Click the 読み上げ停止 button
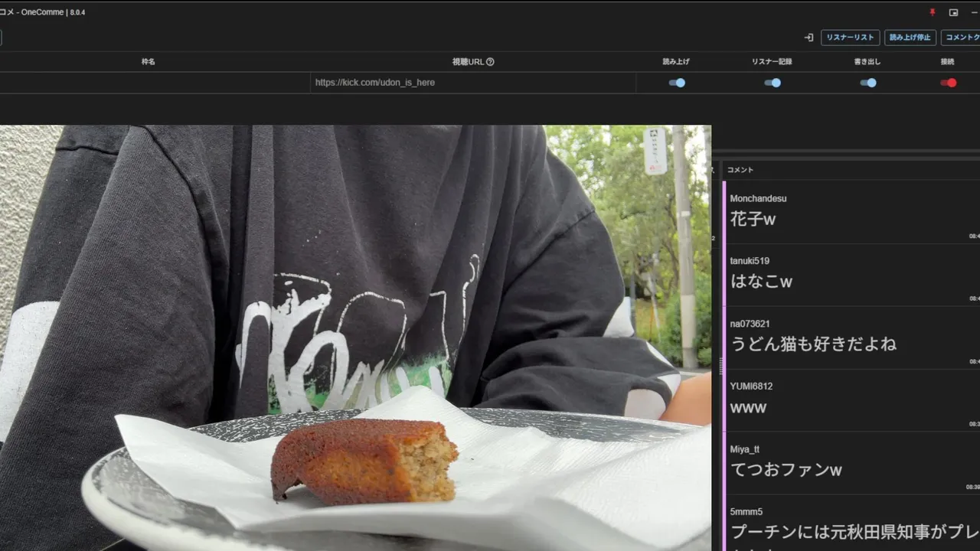 (x=910, y=37)
